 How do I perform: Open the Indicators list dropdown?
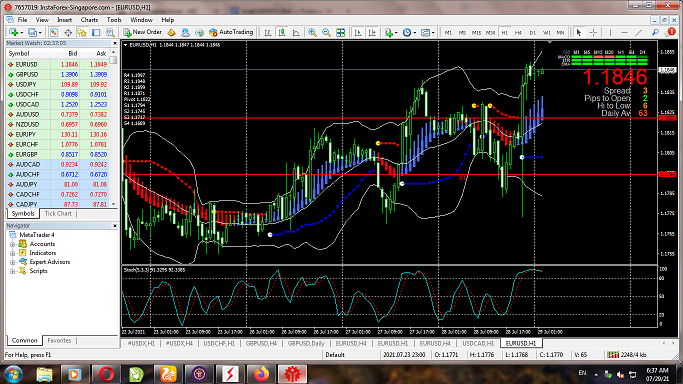tap(396, 33)
